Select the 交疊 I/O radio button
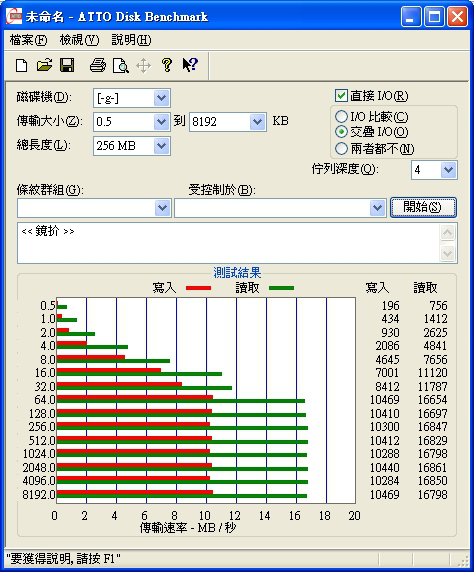The image size is (474, 572). click(x=341, y=132)
